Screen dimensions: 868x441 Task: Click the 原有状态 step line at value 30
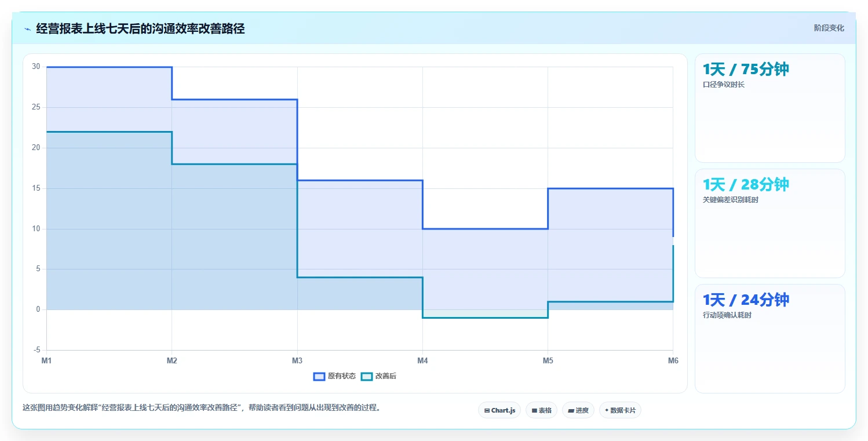109,67
